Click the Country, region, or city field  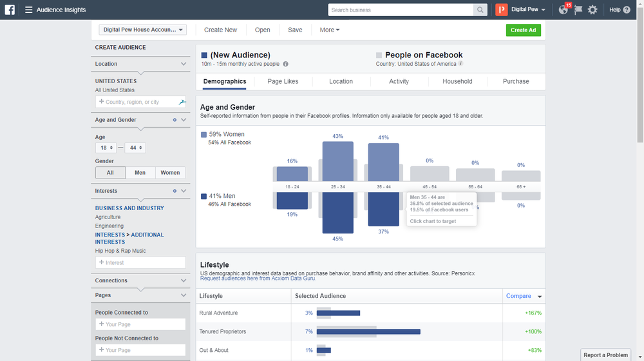140,102
